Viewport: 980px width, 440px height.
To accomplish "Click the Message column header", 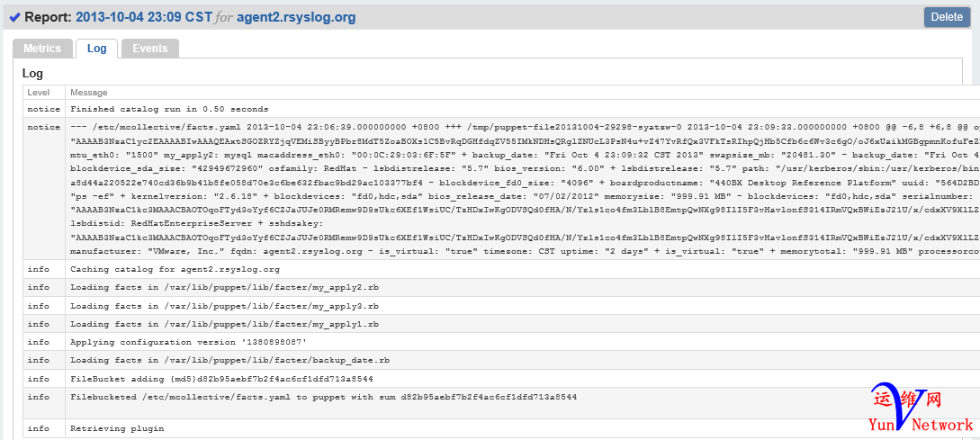I will click(89, 93).
